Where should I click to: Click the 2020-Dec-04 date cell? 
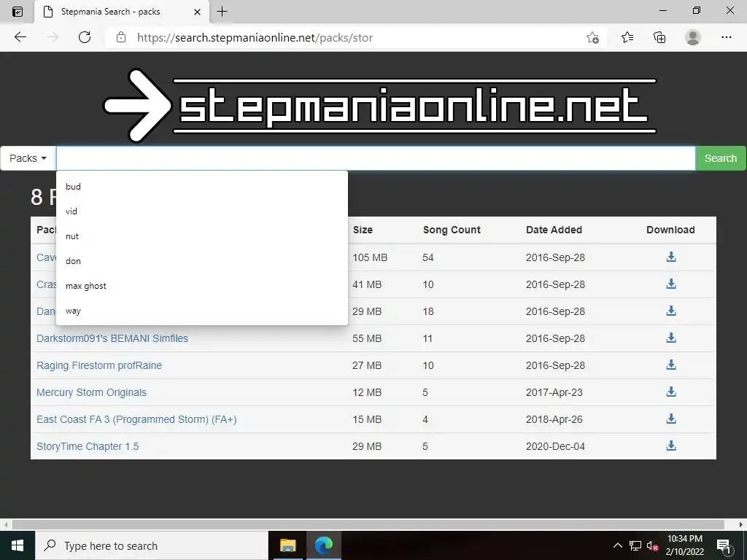point(555,446)
